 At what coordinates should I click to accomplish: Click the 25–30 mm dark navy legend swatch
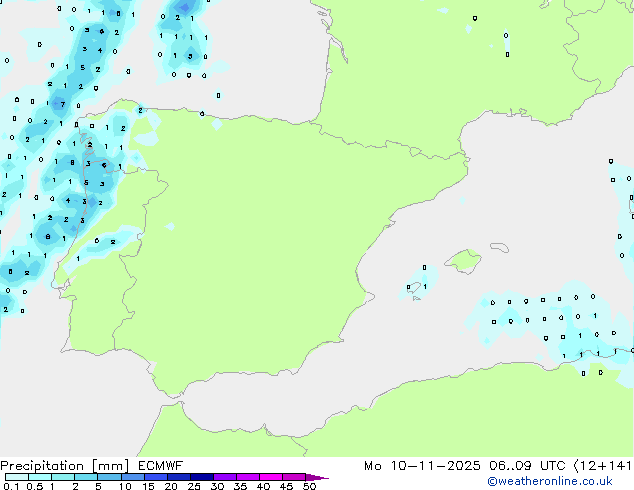coord(201,477)
